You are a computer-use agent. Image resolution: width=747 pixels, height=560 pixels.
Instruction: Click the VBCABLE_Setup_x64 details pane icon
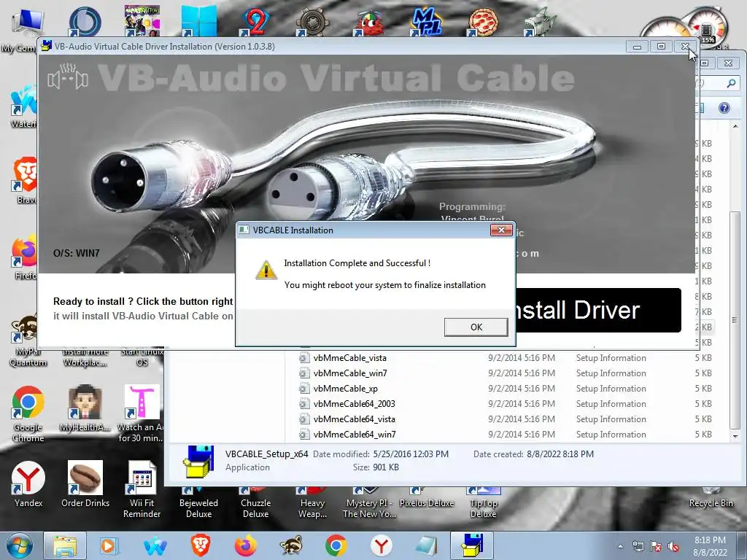198,461
